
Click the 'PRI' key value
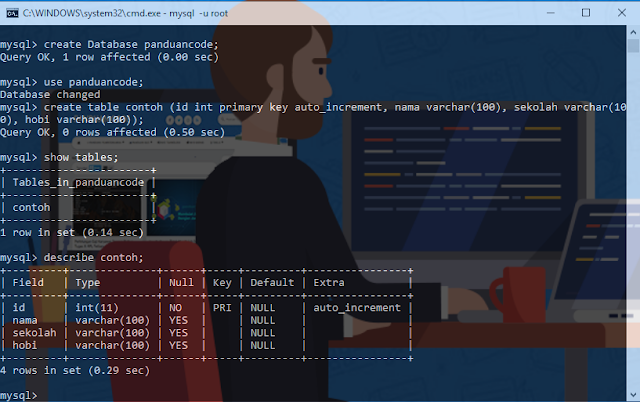tap(222, 308)
